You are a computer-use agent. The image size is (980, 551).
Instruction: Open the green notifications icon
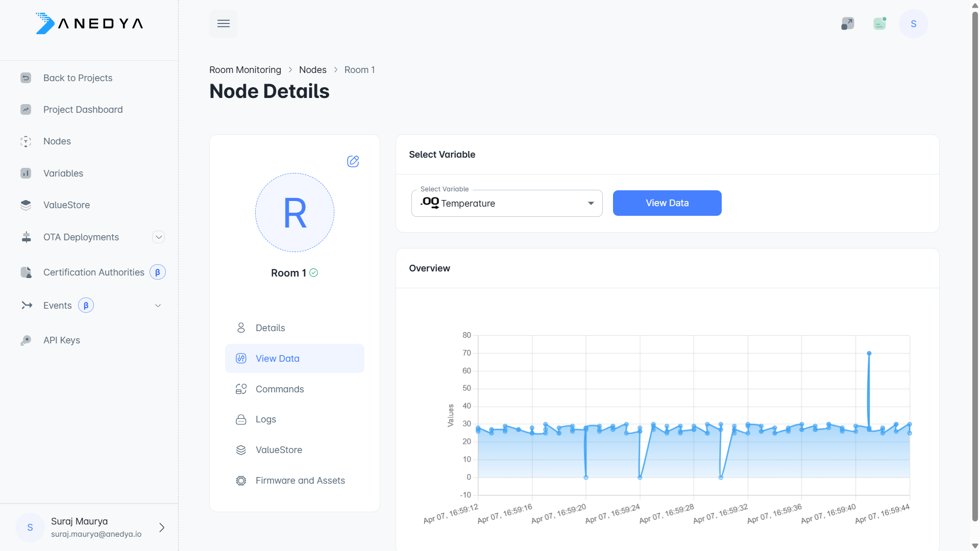pyautogui.click(x=879, y=23)
